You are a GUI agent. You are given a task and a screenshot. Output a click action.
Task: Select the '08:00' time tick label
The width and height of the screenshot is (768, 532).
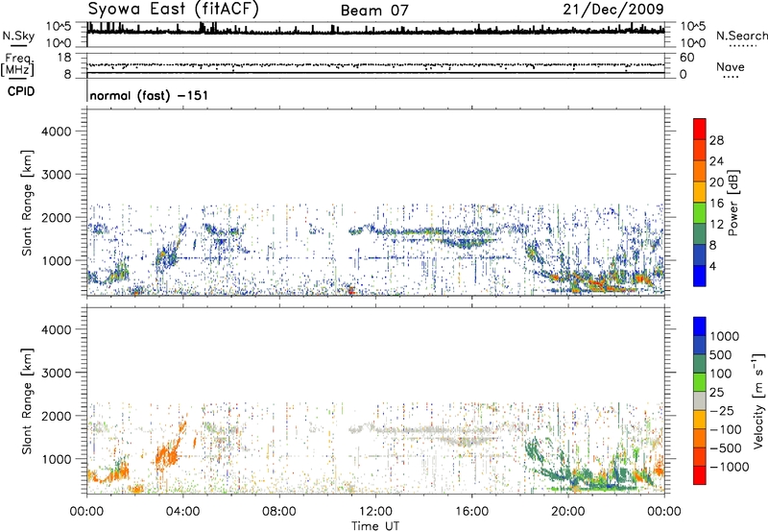point(279,512)
